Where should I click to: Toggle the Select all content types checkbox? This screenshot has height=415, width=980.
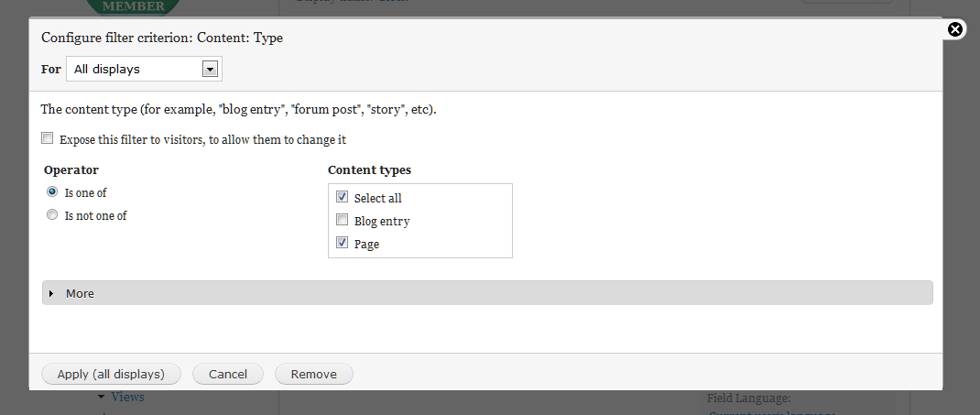click(x=342, y=197)
